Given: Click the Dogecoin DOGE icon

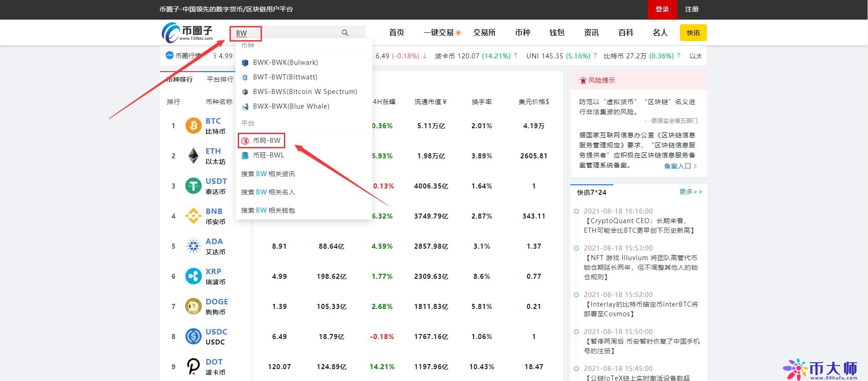Looking at the screenshot, I should tap(193, 306).
